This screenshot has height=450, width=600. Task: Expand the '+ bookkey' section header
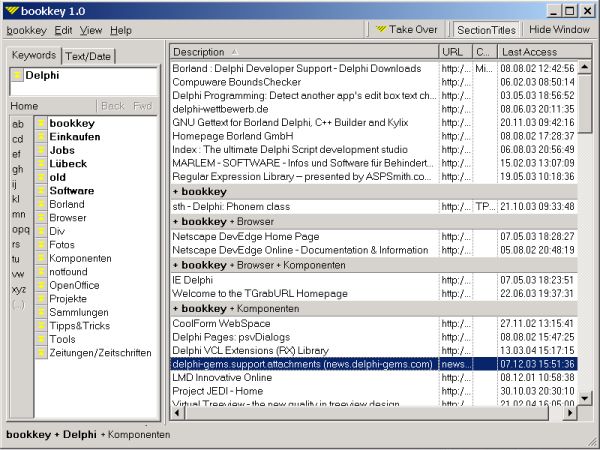(373, 191)
